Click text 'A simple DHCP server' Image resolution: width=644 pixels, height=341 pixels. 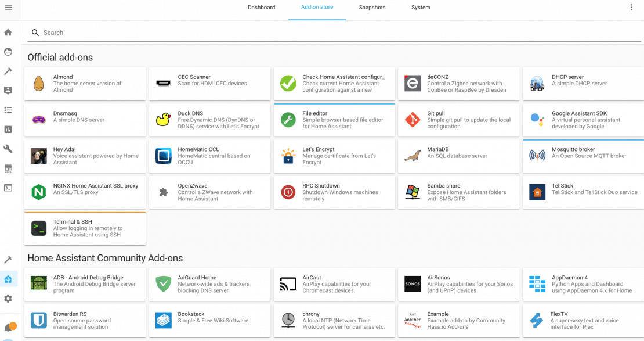point(580,84)
